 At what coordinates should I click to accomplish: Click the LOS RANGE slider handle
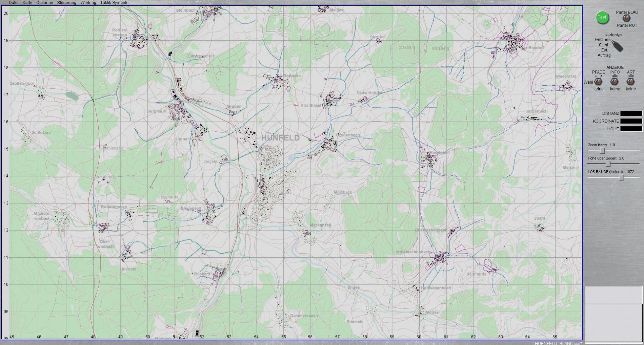pos(622,177)
